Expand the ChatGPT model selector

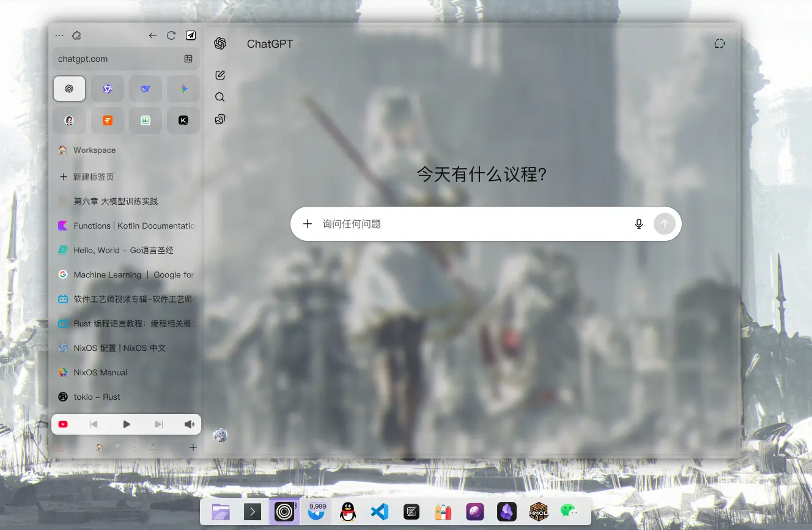click(272, 44)
